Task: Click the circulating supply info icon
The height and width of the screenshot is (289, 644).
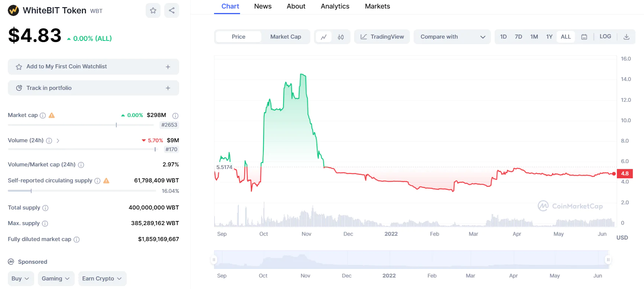Action: [97, 181]
